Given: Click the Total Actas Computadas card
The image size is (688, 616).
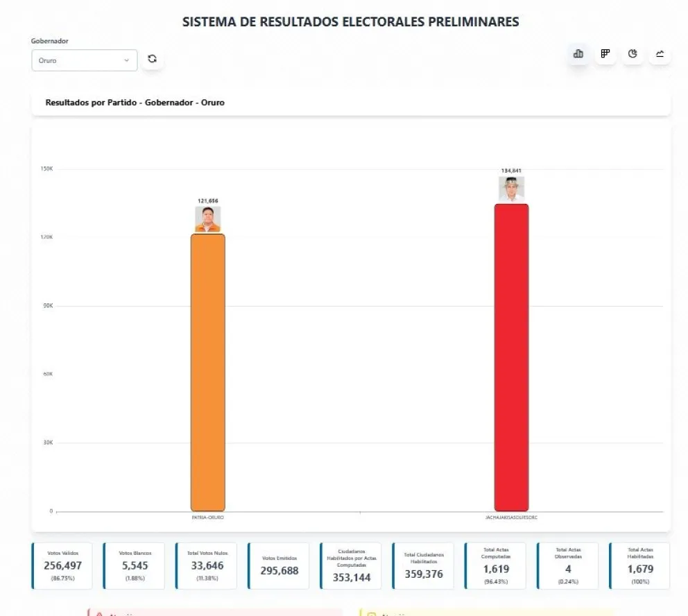Looking at the screenshot, I should click(496, 565).
